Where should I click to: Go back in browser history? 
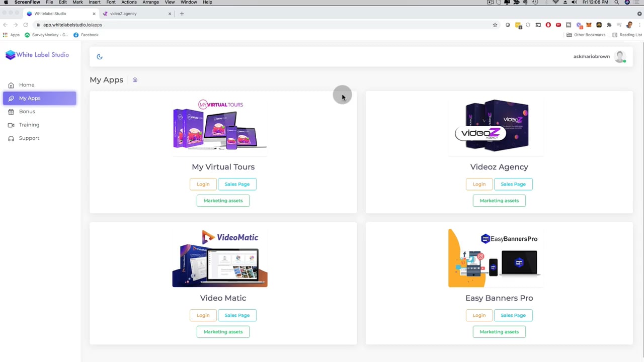(x=6, y=25)
